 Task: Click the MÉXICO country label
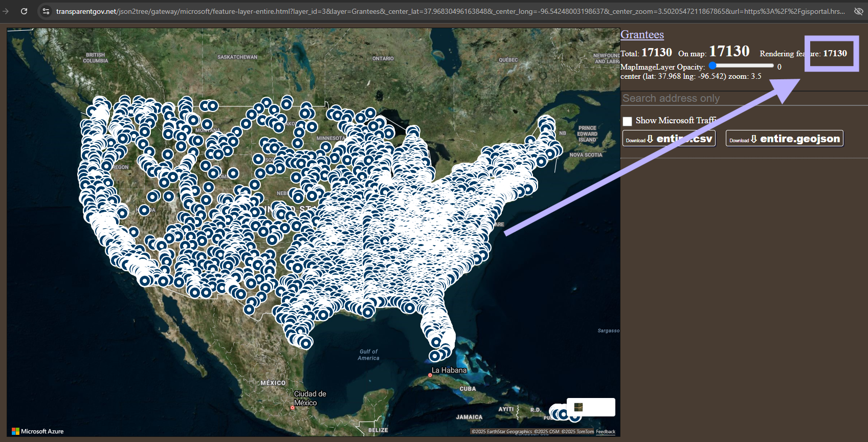click(x=273, y=383)
